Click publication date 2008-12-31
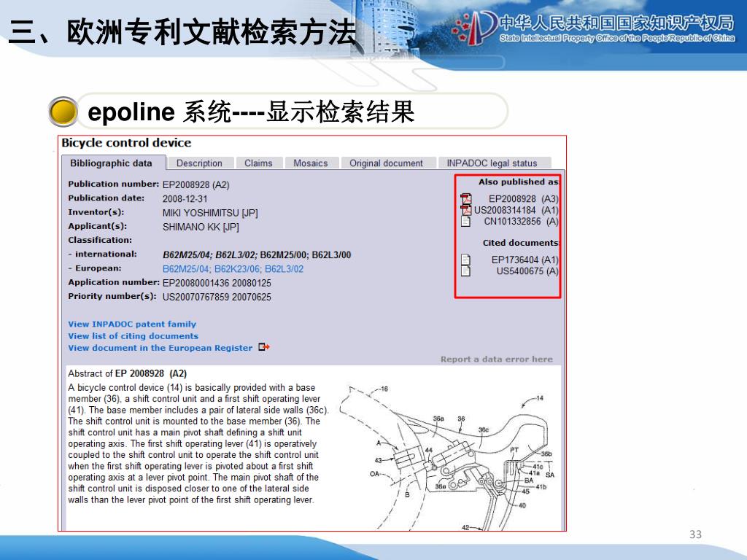This screenshot has height=560, width=747. (185, 199)
